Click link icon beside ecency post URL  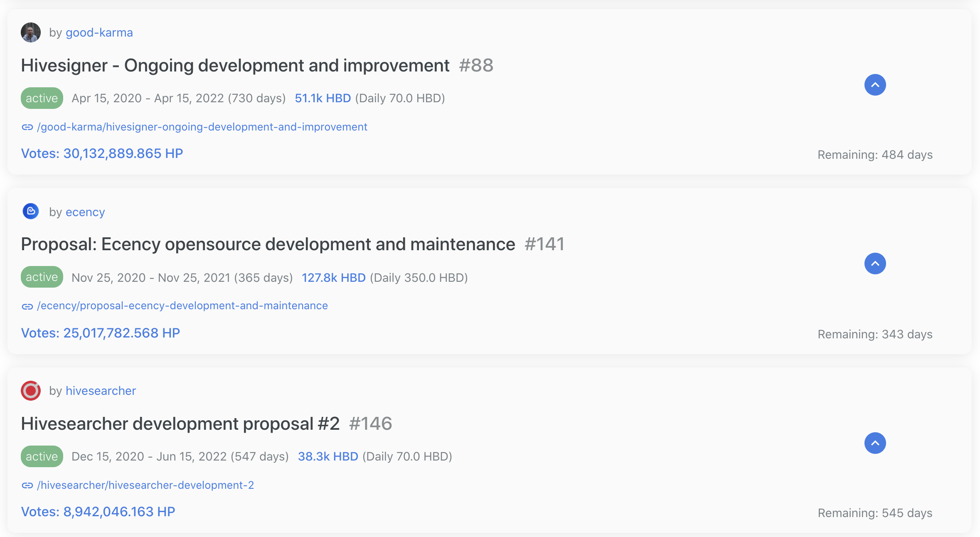[27, 306]
